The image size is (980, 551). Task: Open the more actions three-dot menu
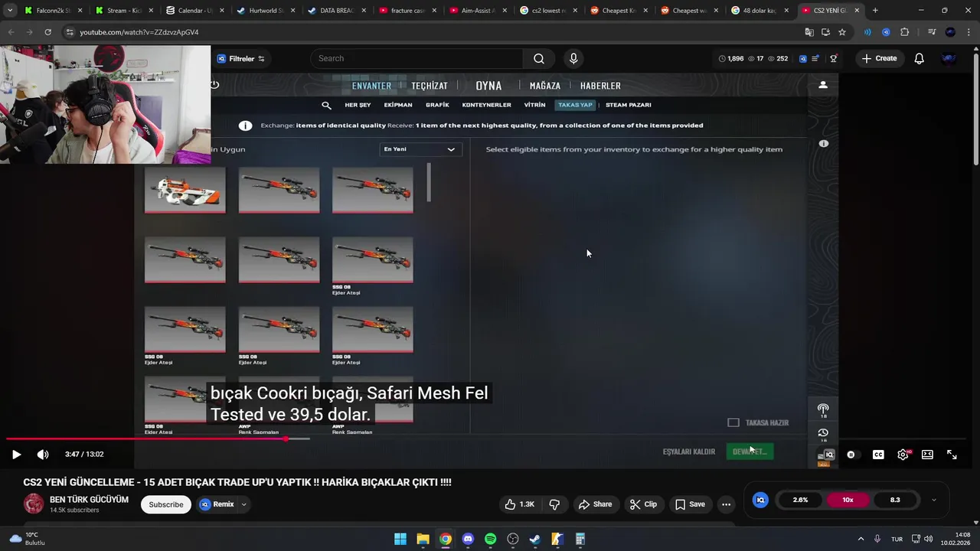[726, 504]
